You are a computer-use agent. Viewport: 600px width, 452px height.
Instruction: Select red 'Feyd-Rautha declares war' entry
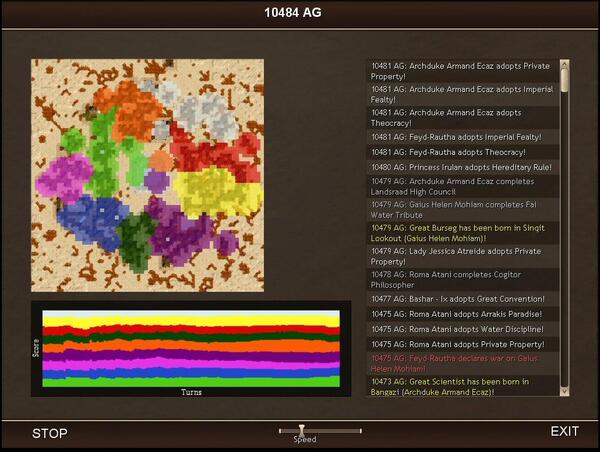463,364
